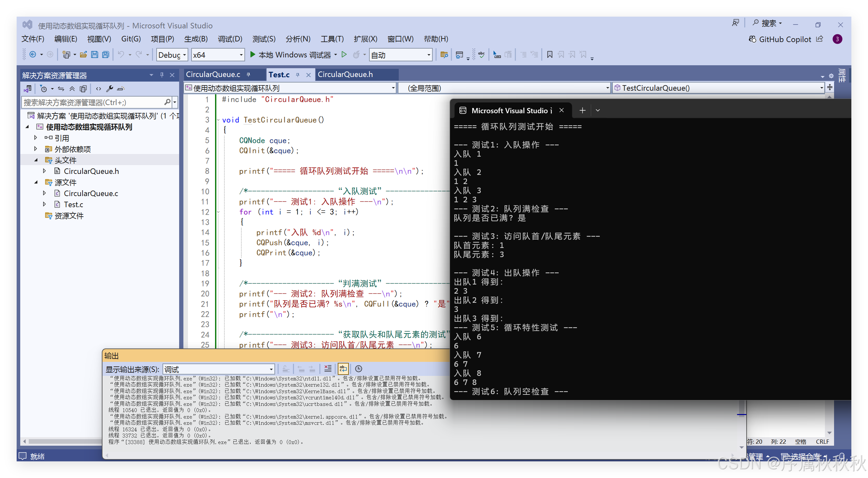
Task: Toggle word wrap in the Output panel
Action: (343, 368)
